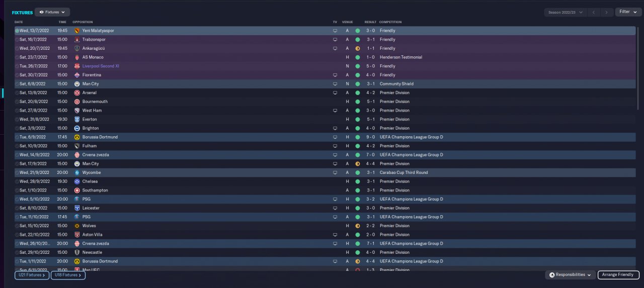
Task: Click the Yeni Malatyaspor club badge
Action: (x=77, y=31)
